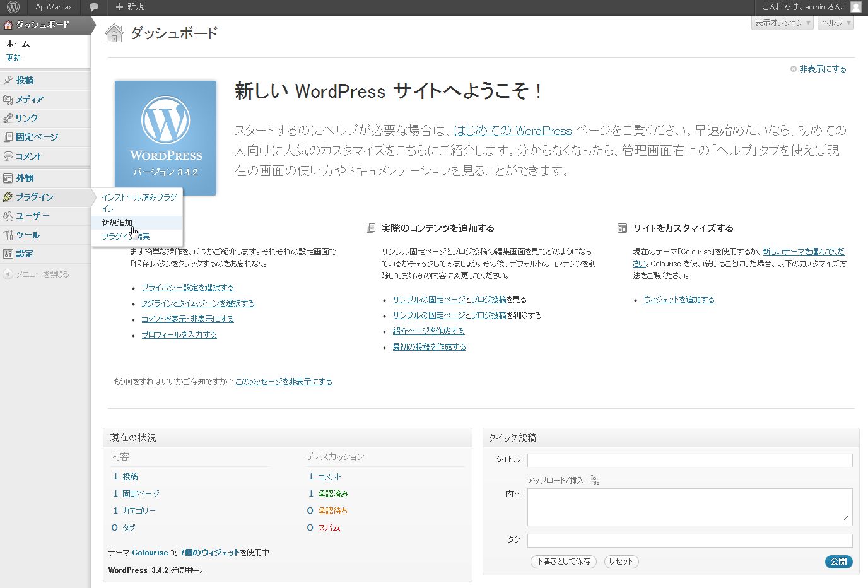Viewport: 868px width, 588px height.
Task: Expand the 表示オプション dropdown tab
Action: pyautogui.click(x=782, y=23)
